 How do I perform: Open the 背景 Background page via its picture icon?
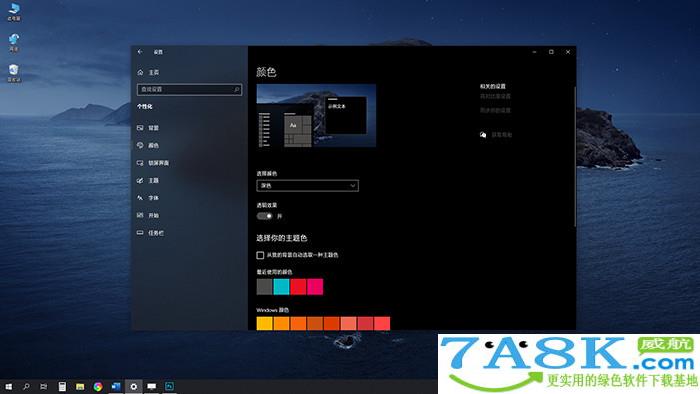click(140, 128)
